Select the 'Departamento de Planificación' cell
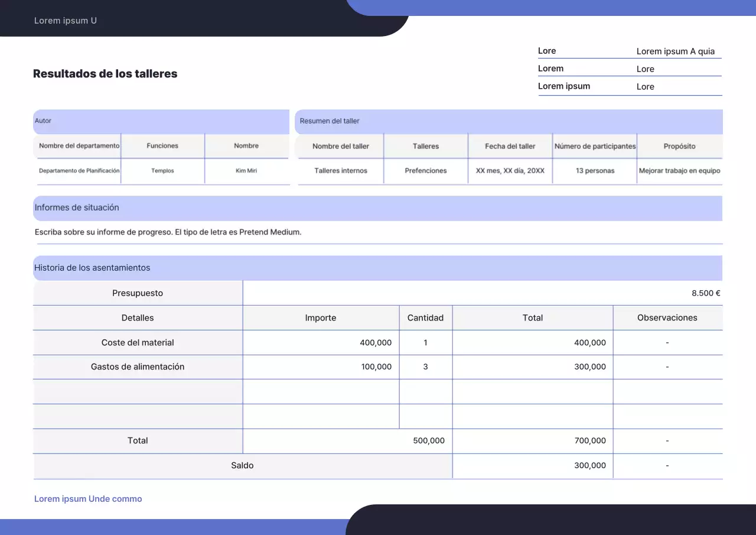The width and height of the screenshot is (756, 535). (79, 171)
